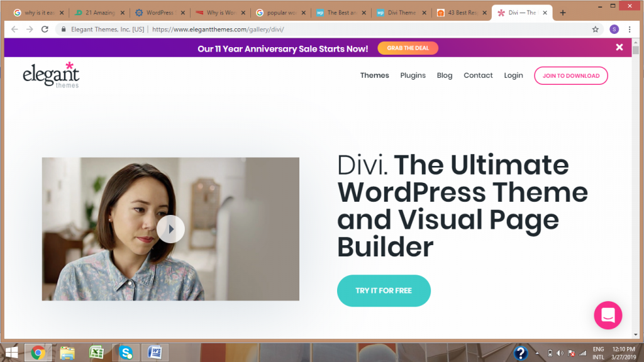Open the Themes navigation link
Screen dimensions: 644x362
click(375, 75)
